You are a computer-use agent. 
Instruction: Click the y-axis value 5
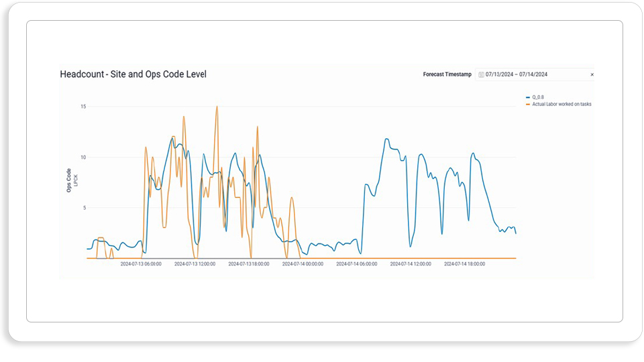[85, 208]
